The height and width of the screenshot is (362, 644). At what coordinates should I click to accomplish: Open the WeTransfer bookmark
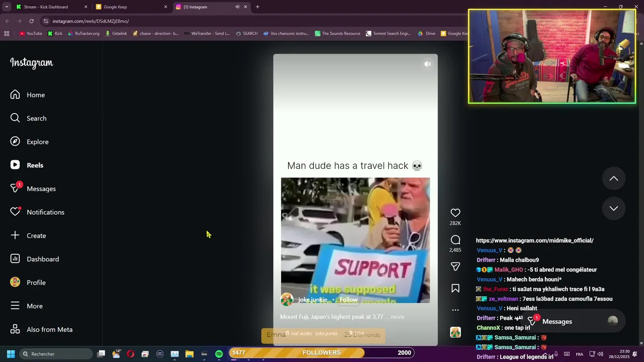pos(207,33)
